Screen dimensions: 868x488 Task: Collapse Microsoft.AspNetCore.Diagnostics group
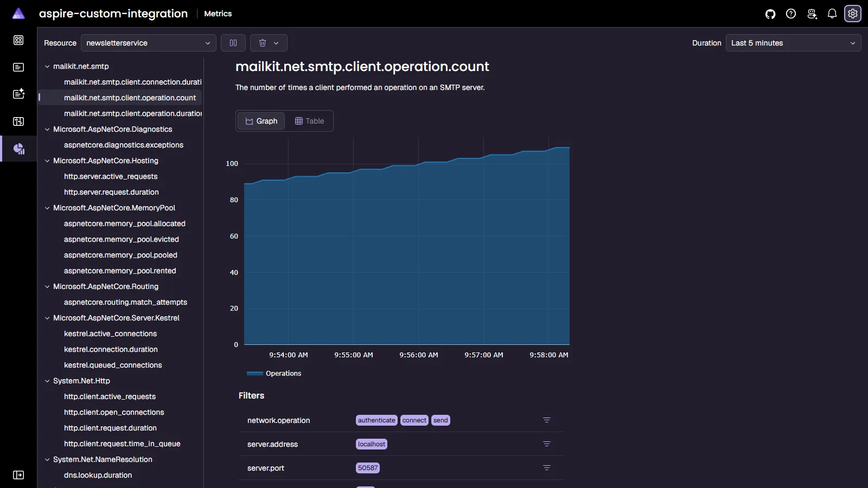click(47, 129)
